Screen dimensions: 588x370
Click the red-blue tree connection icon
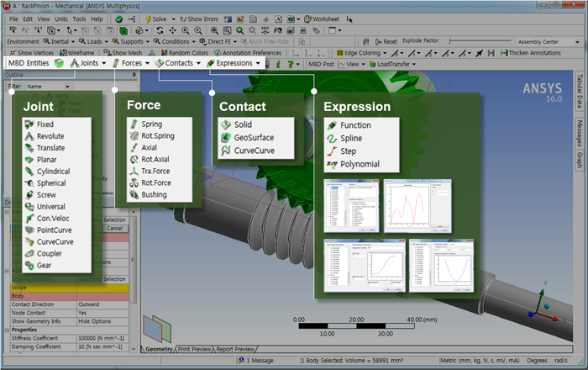click(x=132, y=19)
